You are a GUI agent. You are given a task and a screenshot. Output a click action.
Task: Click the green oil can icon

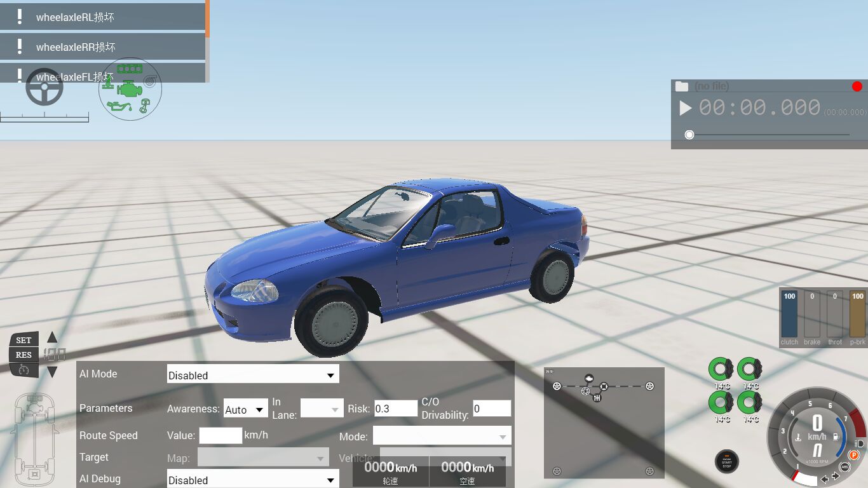coord(119,106)
